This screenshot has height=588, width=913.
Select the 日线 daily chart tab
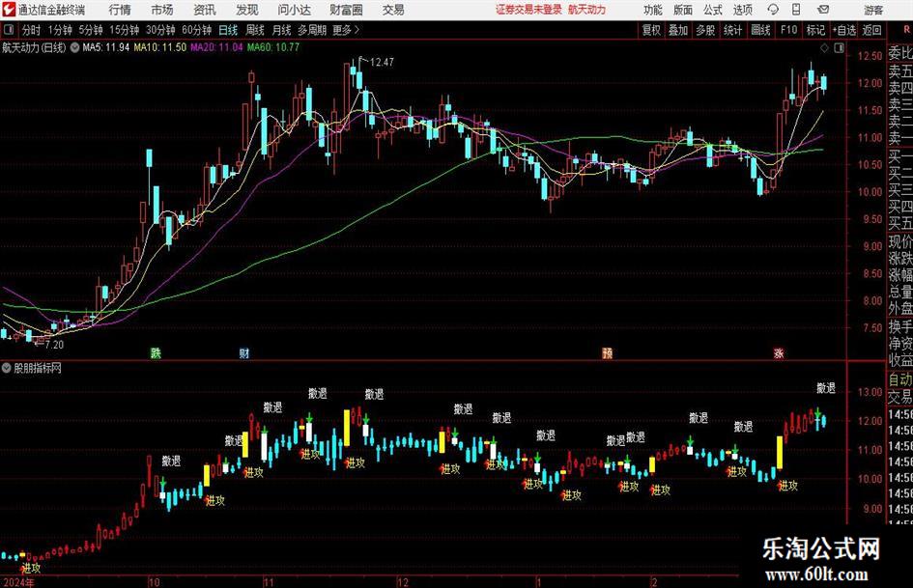[x=228, y=30]
